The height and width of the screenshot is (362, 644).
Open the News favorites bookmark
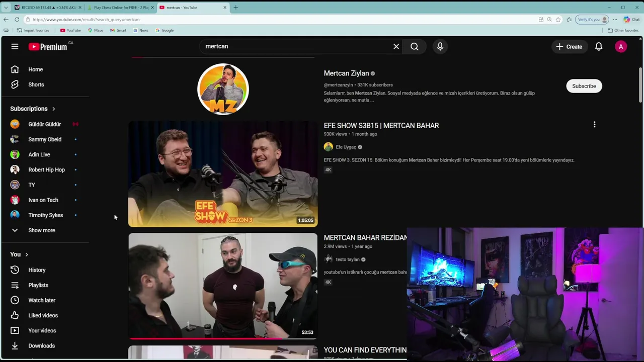pos(140,30)
